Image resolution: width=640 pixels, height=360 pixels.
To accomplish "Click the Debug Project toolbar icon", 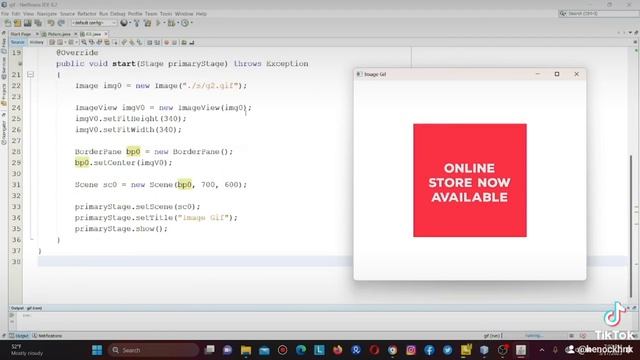I will point(171,23).
